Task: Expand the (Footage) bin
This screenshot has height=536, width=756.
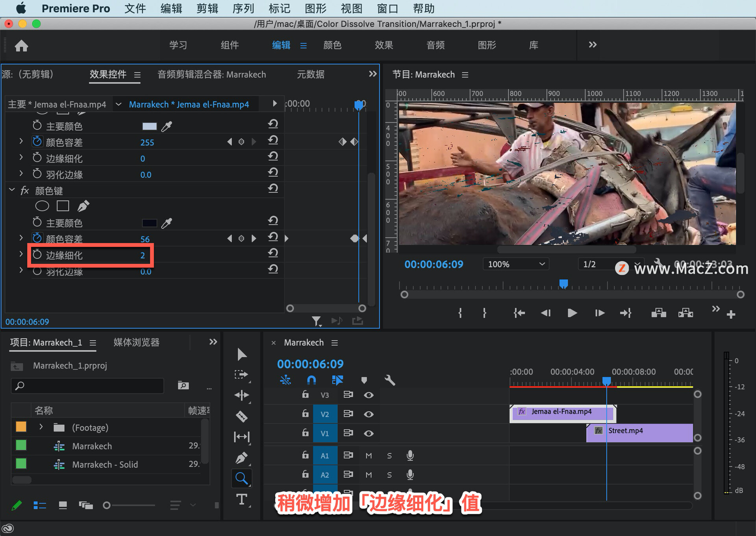Action: point(41,427)
